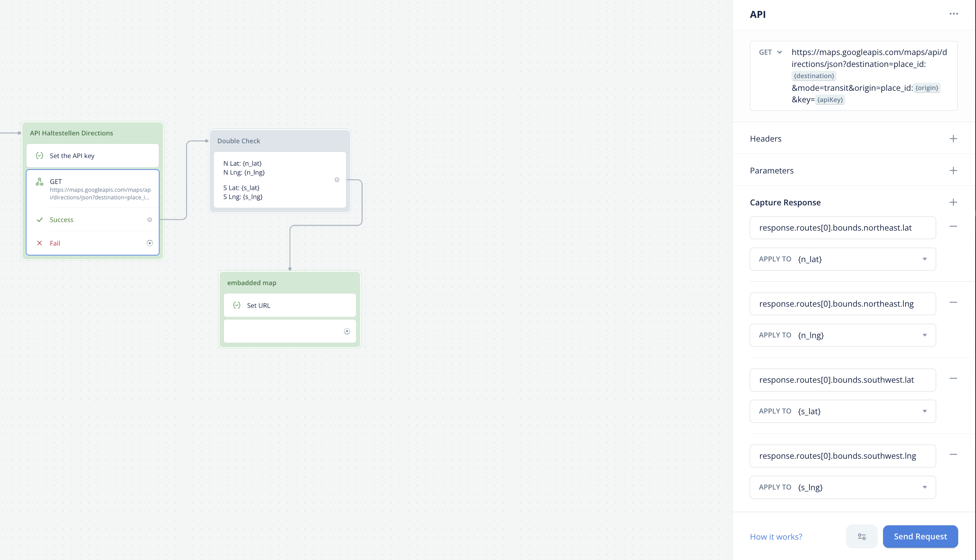Viewport: 976px width, 560px height.
Task: Click the Set URL step icon
Action: 237,305
